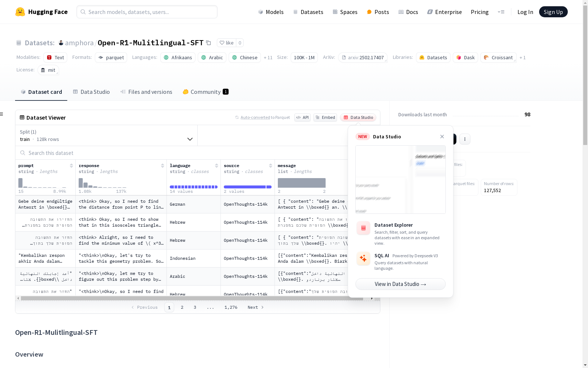The image size is (588, 368).
Task: Open Enterprise in the navigation
Action: [444, 12]
